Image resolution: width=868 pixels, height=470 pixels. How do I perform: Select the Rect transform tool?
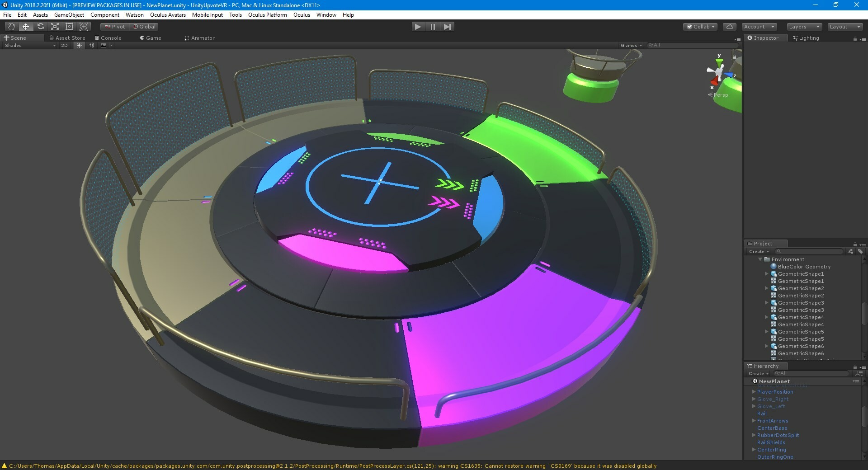coord(69,27)
